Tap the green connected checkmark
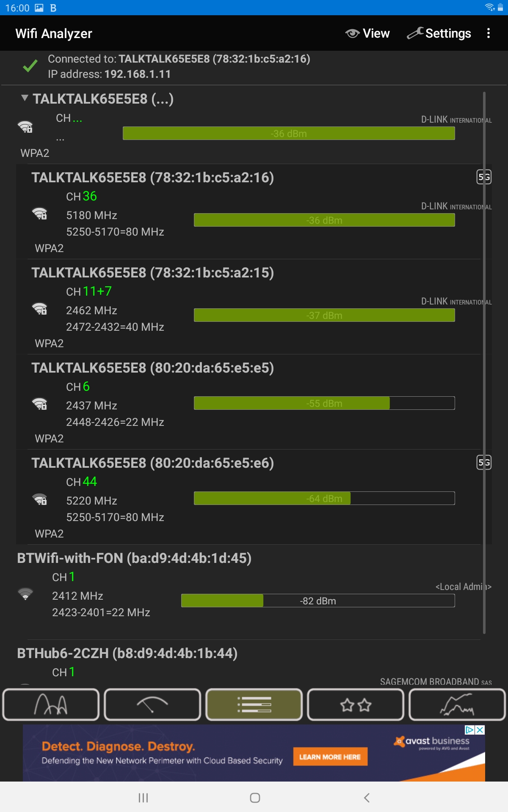 pyautogui.click(x=30, y=66)
